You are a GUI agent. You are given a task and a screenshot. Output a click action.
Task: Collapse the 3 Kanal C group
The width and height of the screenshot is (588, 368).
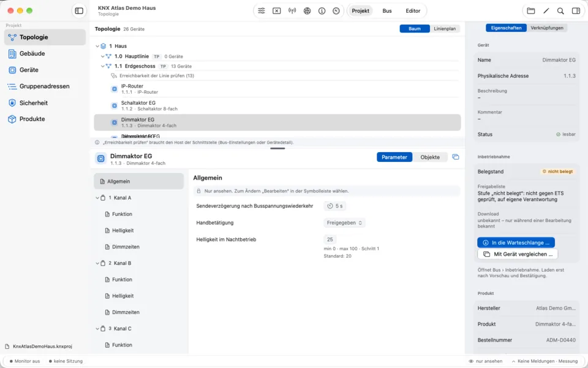(x=97, y=329)
